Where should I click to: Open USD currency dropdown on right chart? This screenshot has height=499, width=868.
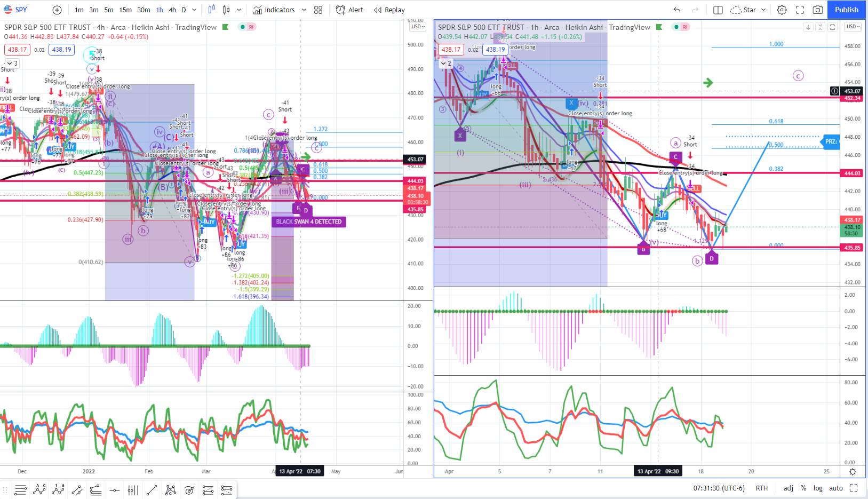click(853, 27)
